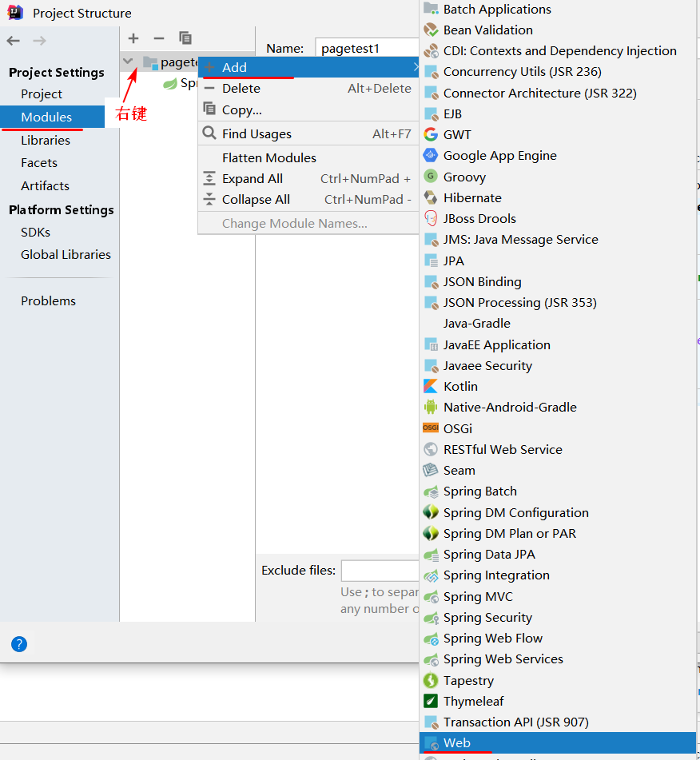Click the copy module toolbar icon
This screenshot has width=700, height=760.
tap(185, 38)
